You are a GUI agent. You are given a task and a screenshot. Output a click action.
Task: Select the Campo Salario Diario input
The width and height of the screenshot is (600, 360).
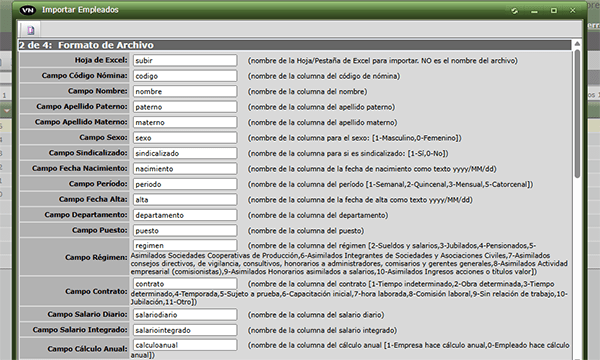(x=185, y=314)
